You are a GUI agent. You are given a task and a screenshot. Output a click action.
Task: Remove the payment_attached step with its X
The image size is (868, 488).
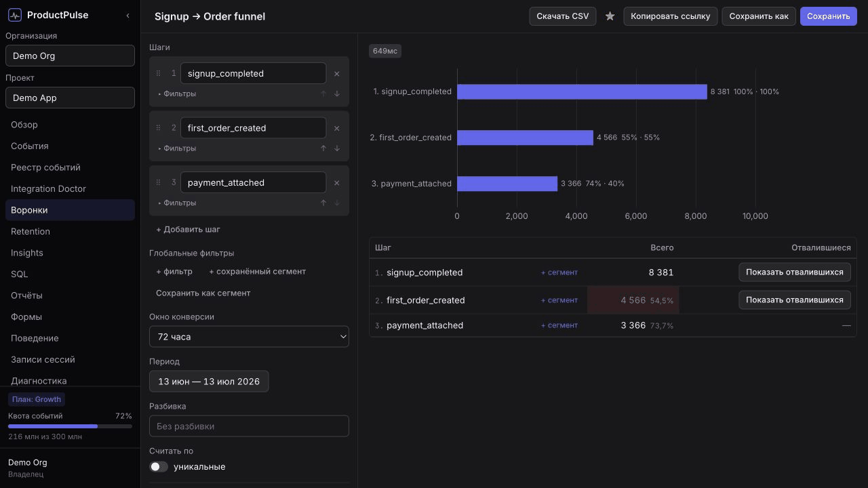click(x=337, y=183)
